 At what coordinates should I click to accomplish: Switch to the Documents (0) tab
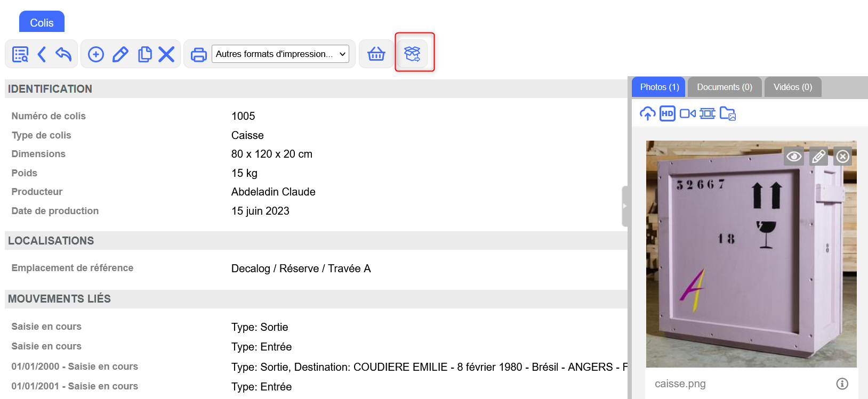724,87
